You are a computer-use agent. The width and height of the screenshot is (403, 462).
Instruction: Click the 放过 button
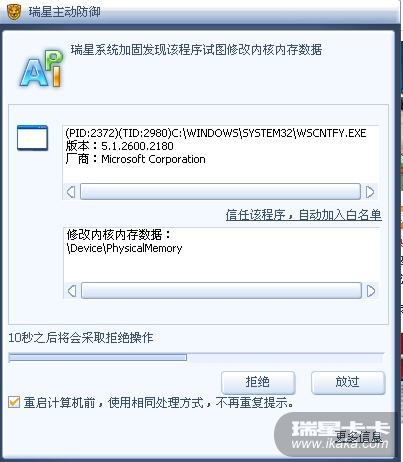tap(348, 382)
